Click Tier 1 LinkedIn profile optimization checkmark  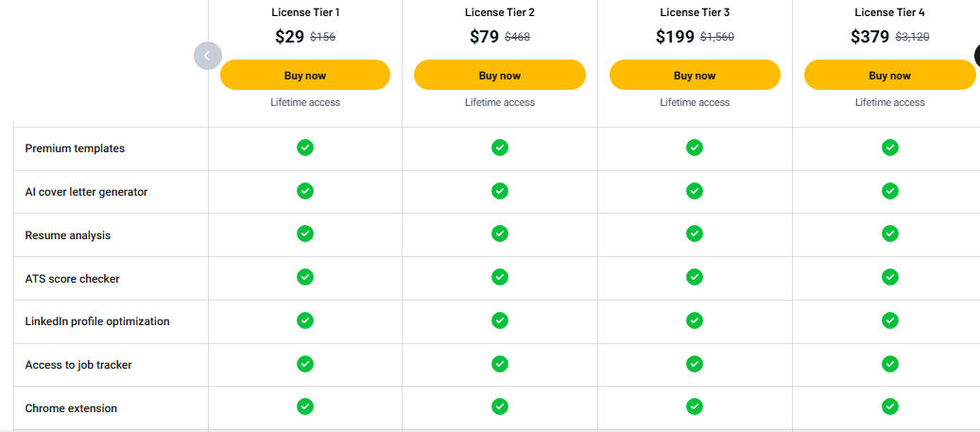pyautogui.click(x=305, y=320)
